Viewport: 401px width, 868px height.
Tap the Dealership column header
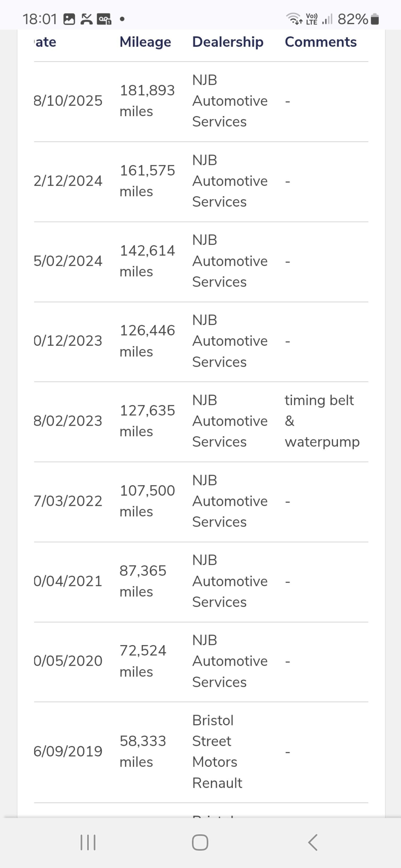228,42
